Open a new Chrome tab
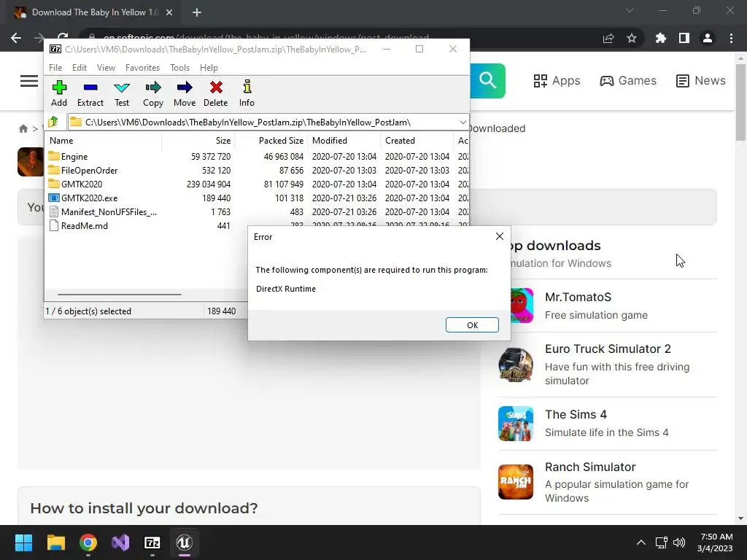The width and height of the screenshot is (747, 560). pos(197,12)
